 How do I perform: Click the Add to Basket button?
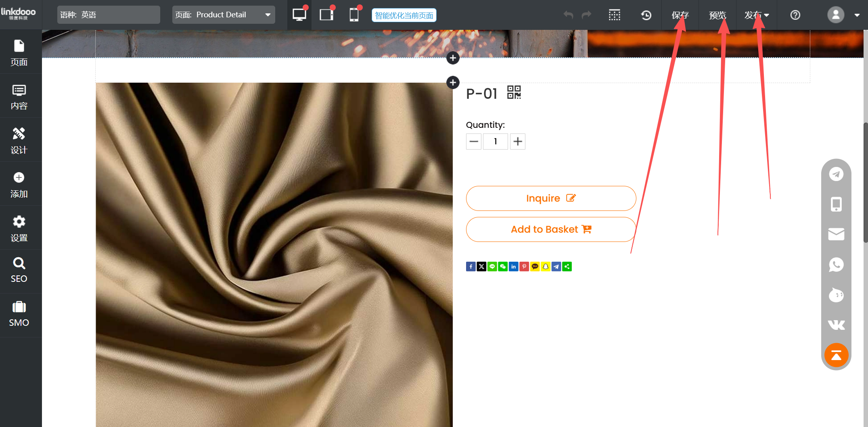click(551, 229)
